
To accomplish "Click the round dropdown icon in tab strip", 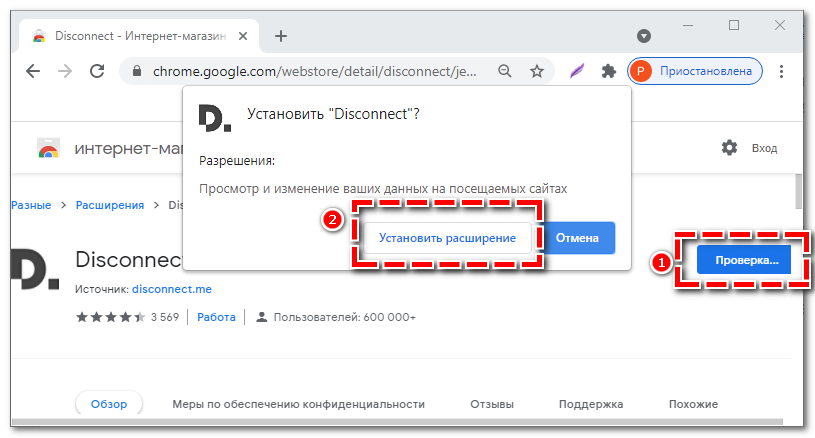I will (644, 36).
